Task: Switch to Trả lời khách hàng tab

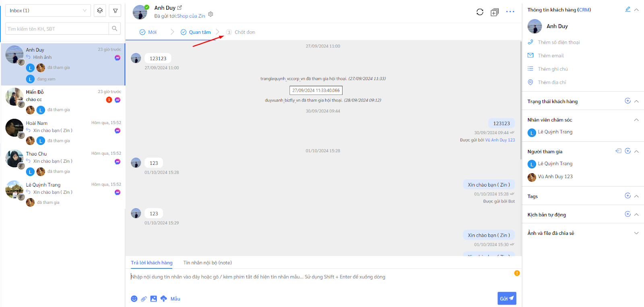Action: tap(151, 263)
